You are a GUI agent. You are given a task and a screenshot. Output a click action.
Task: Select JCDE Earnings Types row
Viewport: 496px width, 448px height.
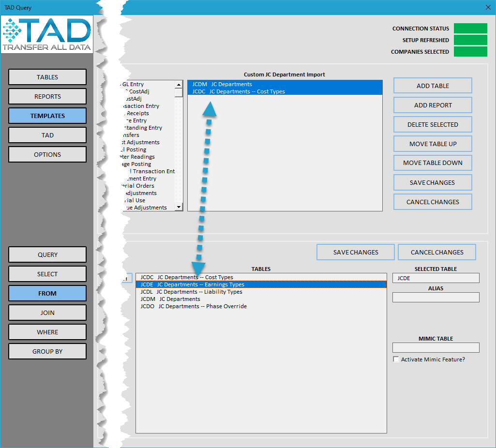pyautogui.click(x=261, y=284)
